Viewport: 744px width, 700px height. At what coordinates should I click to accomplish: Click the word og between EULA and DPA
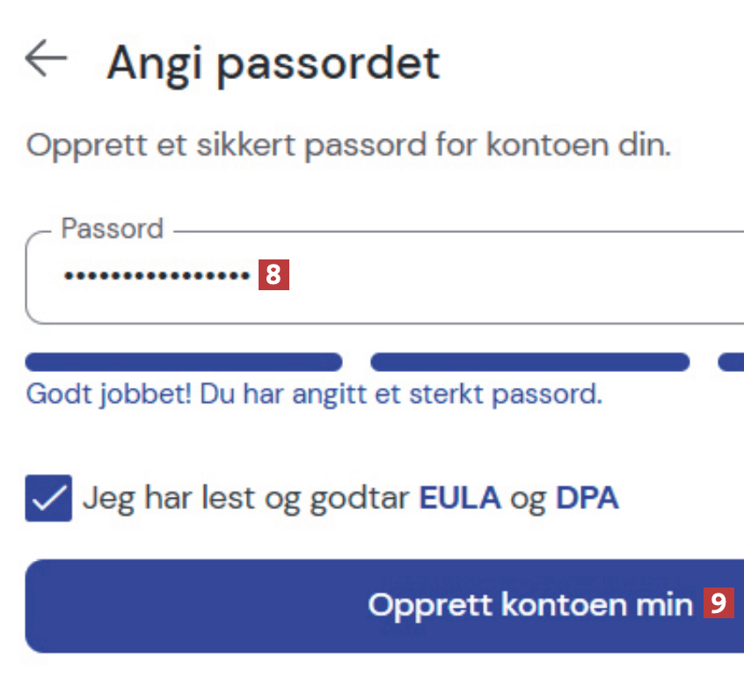click(x=529, y=499)
